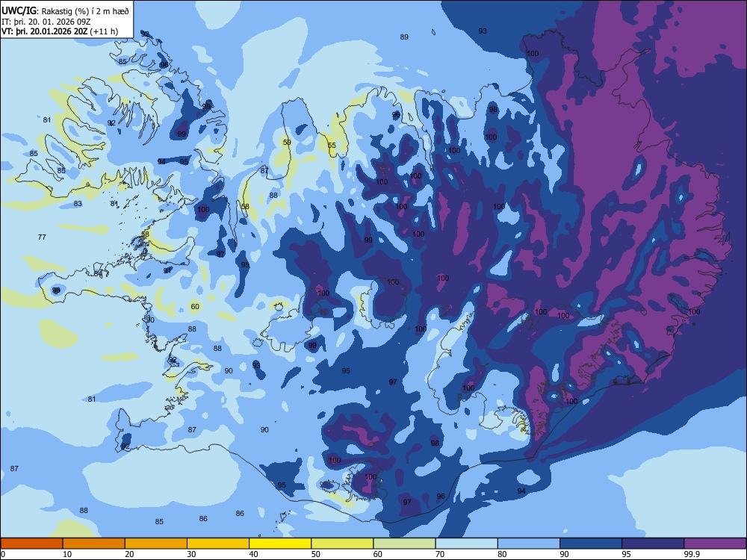Select the medium blue 80–90 legend swatch
This screenshot has width=747, height=560.
point(529,544)
